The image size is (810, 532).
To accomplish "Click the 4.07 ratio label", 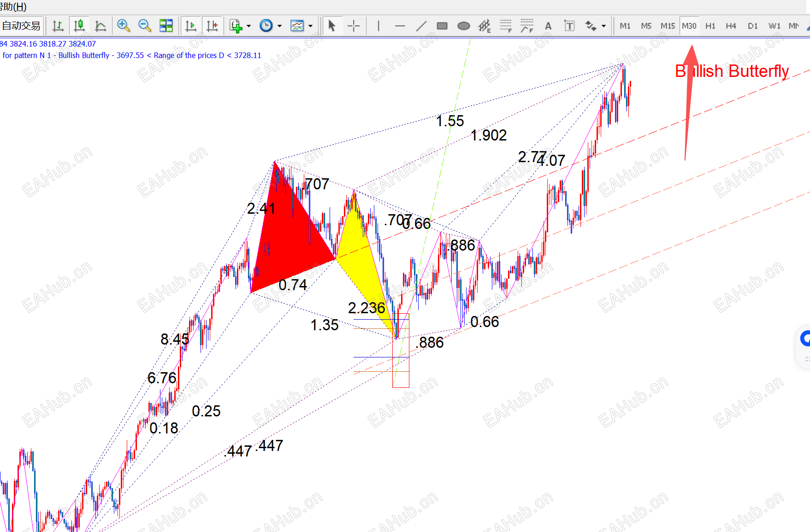I will (551, 160).
